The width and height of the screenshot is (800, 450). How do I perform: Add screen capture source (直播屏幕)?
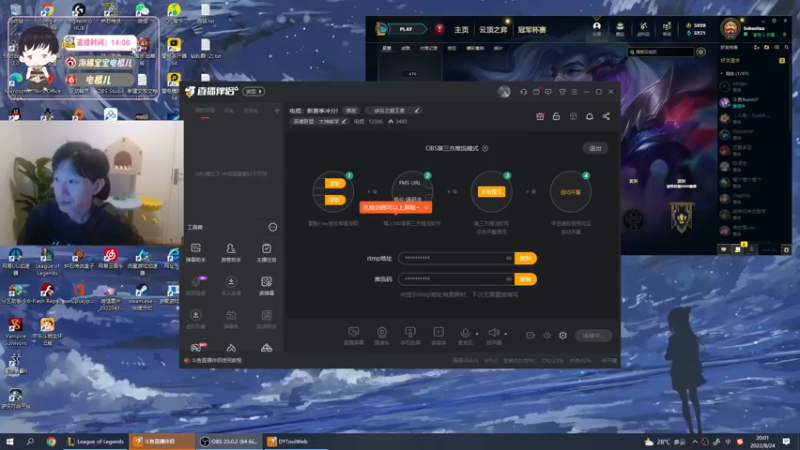point(354,336)
